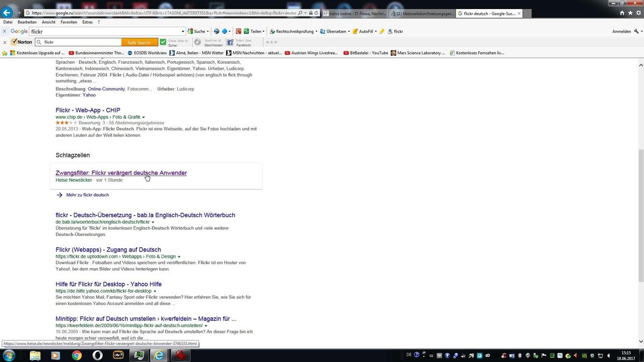Click the browser address bar URL
The height and width of the screenshot is (362, 644).
coord(163,13)
